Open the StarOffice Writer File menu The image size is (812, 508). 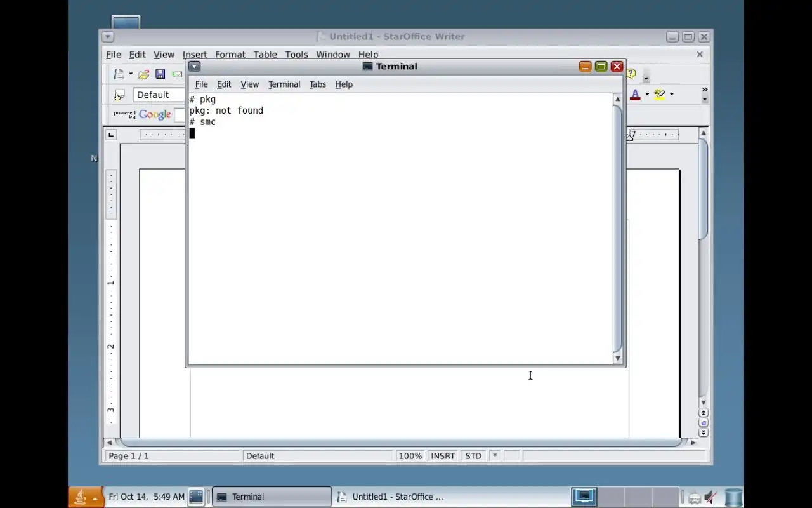[x=113, y=55]
